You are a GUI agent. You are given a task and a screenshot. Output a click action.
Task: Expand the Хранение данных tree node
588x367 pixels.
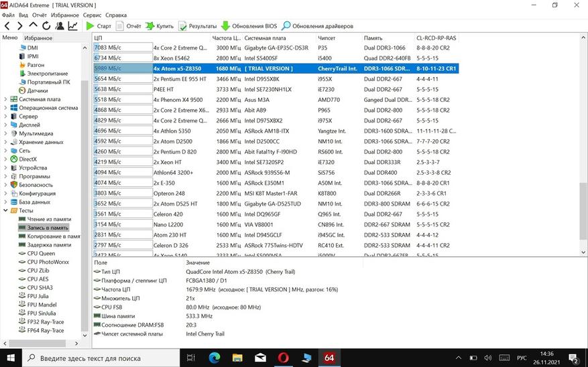point(5,142)
